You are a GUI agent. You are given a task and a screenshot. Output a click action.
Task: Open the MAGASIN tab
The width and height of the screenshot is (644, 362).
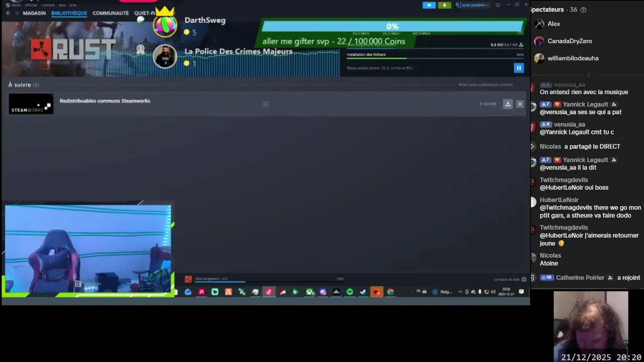(x=34, y=13)
